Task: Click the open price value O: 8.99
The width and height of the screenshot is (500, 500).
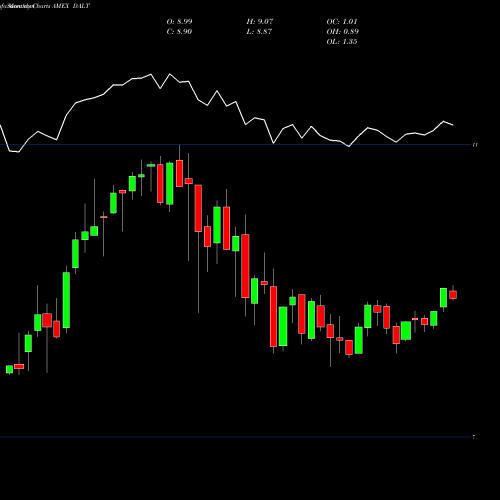Action: point(179,22)
